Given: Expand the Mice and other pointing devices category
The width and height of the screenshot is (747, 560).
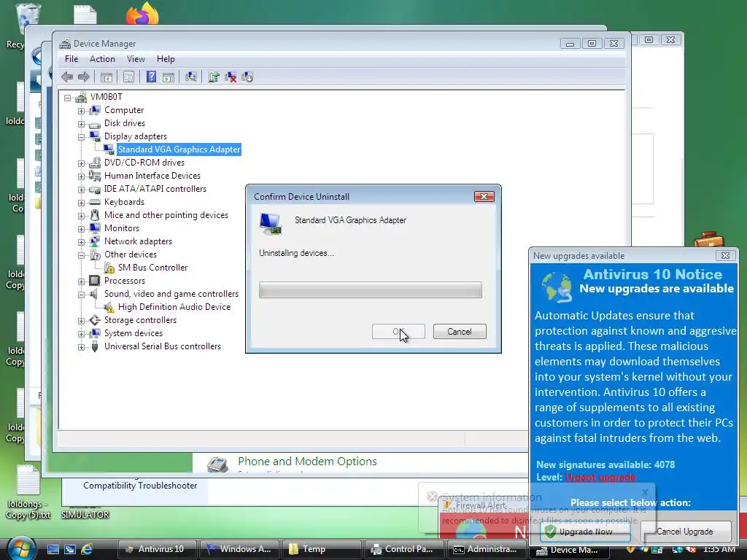Looking at the screenshot, I should point(82,216).
